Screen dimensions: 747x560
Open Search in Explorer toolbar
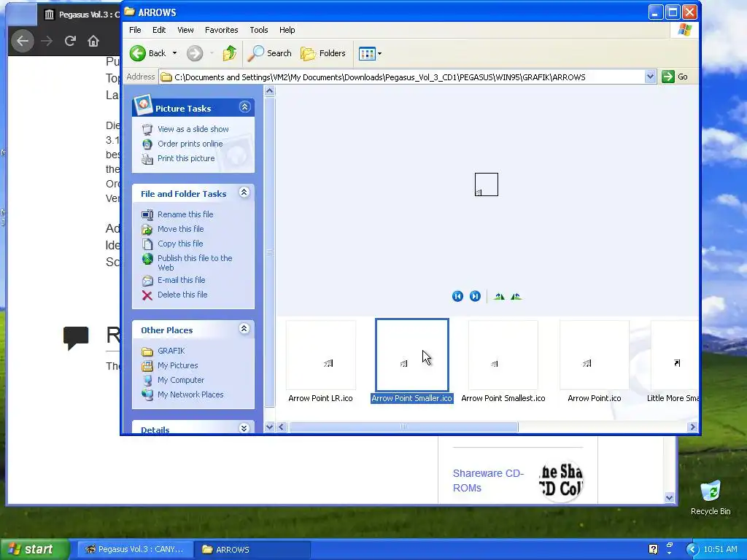(270, 53)
